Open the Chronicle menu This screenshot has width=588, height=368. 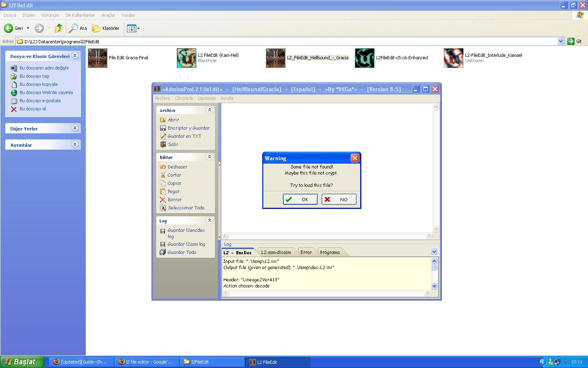[184, 98]
